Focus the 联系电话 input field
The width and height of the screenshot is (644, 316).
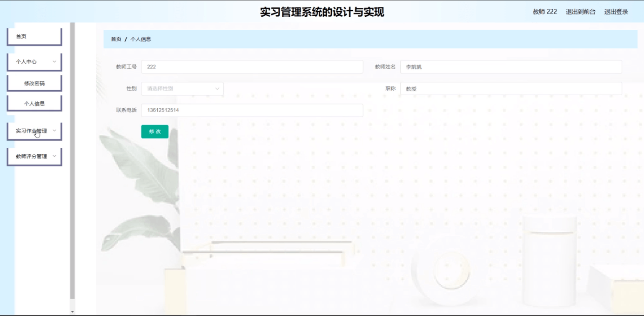[252, 110]
